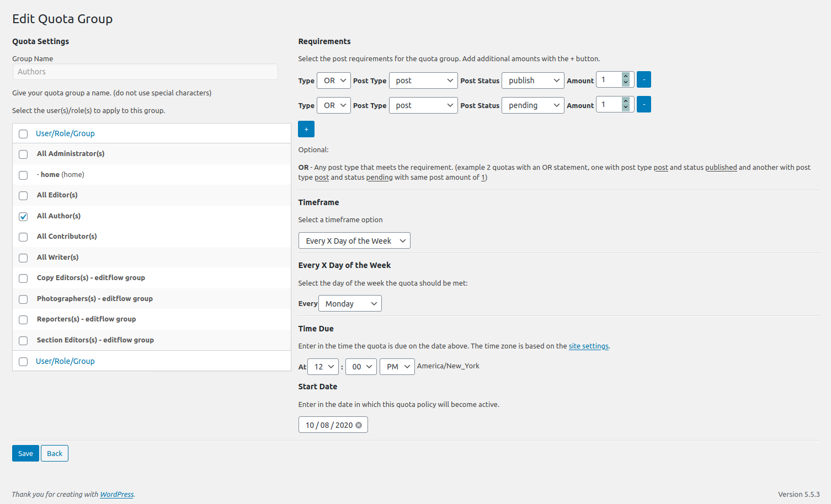Open Post Status dropdown showing pending
This screenshot has width=831, height=504.
coord(532,105)
